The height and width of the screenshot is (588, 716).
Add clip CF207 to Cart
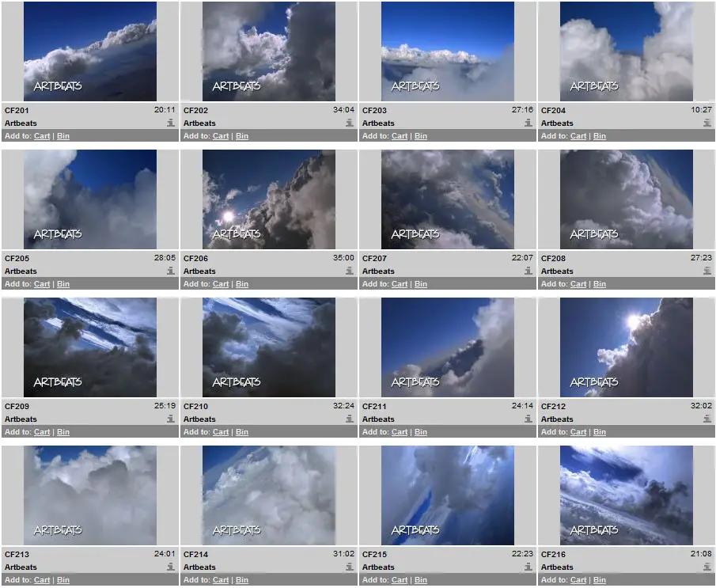[400, 284]
